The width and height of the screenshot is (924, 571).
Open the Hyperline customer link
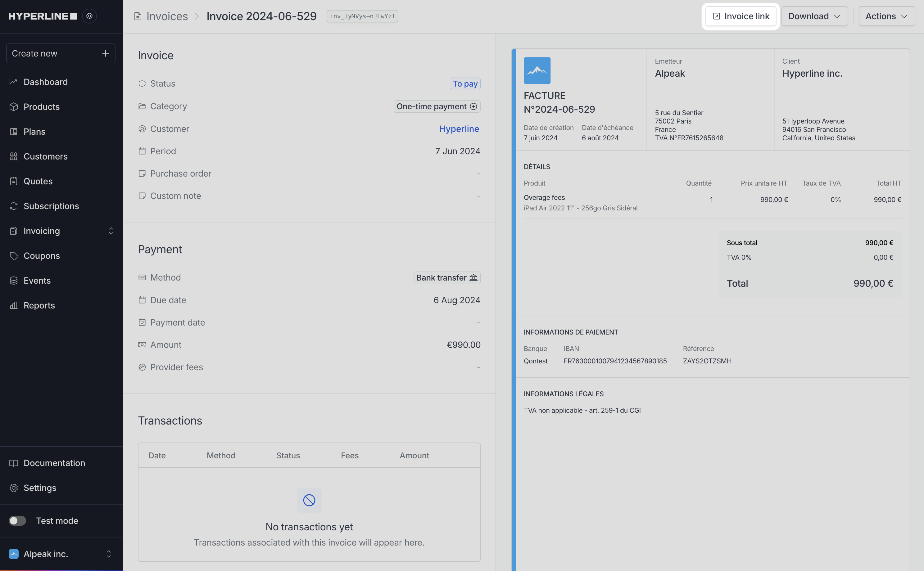(x=459, y=129)
